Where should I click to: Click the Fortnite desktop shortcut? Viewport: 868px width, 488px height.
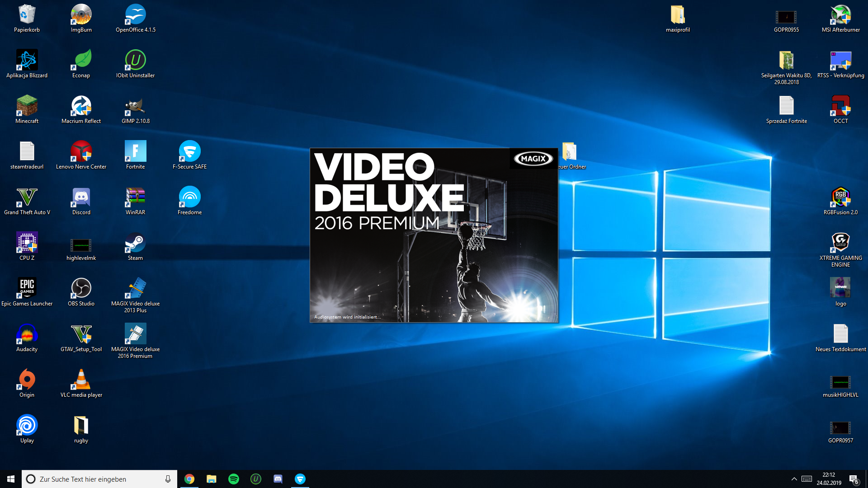[x=135, y=151]
